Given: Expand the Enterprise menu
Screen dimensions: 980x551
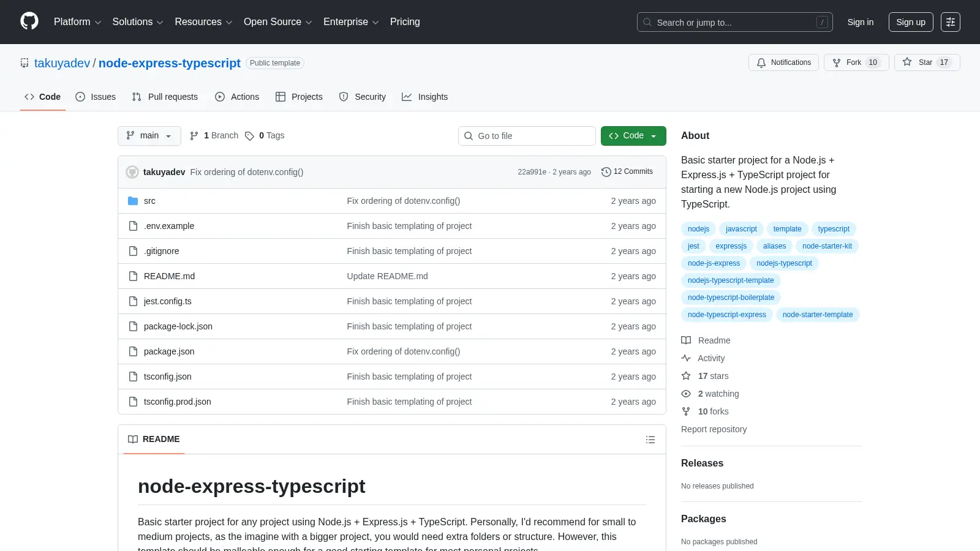Looking at the screenshot, I should pyautogui.click(x=351, y=22).
